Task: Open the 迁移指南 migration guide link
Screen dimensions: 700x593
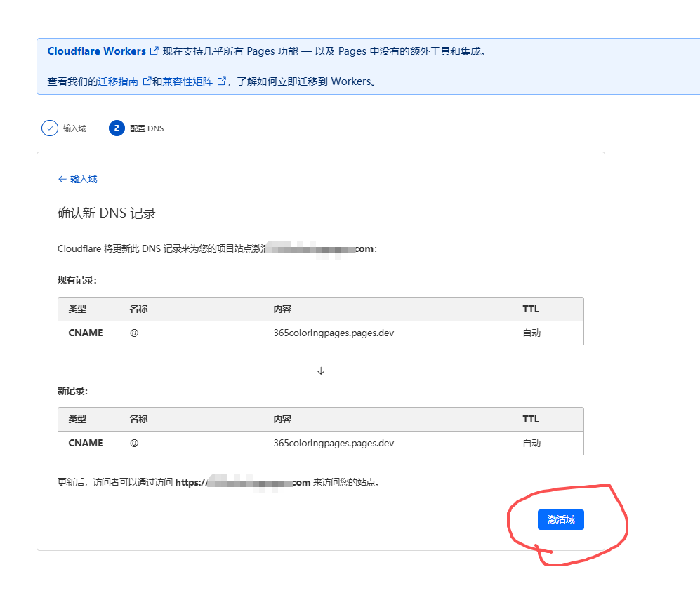Action: pos(118,81)
